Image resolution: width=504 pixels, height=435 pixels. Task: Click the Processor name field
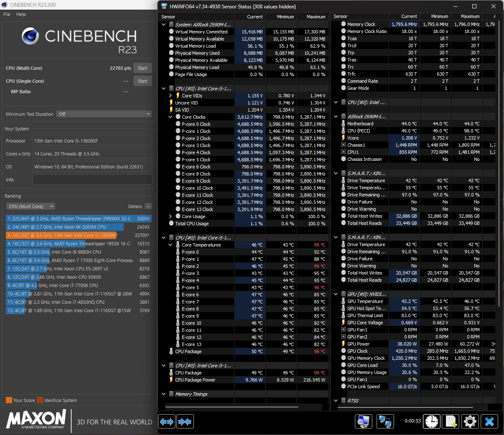pyautogui.click(x=92, y=141)
